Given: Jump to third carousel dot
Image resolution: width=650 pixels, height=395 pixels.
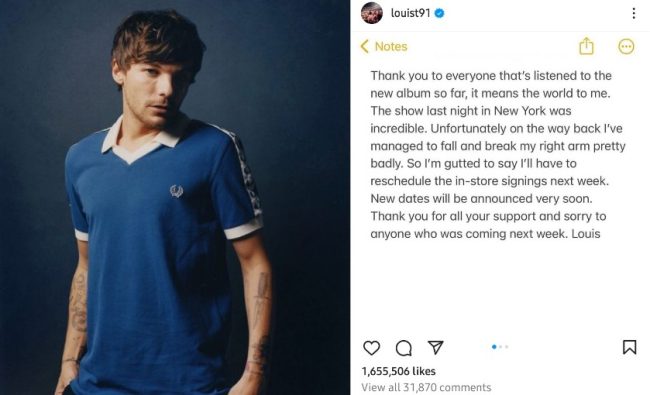Looking at the screenshot, I should tap(507, 347).
